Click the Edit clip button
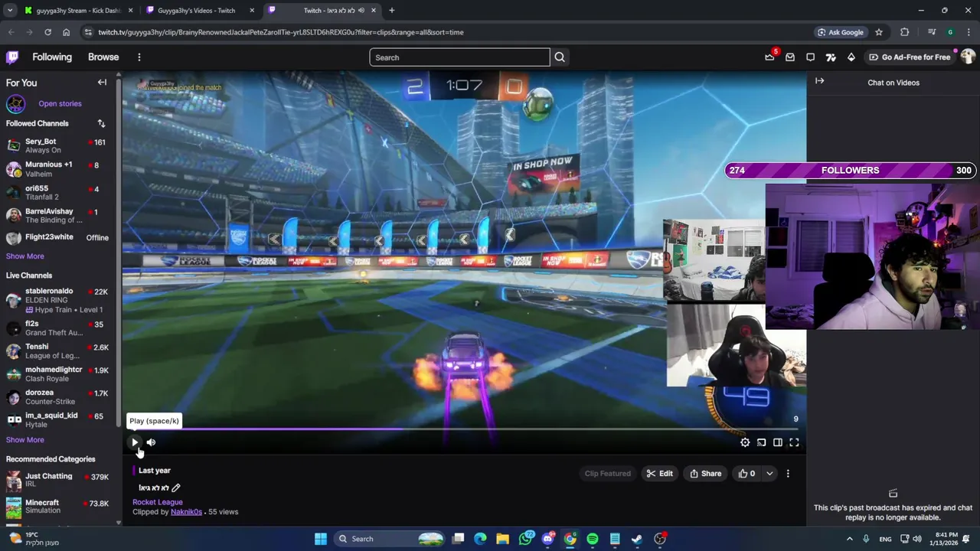Image resolution: width=980 pixels, height=551 pixels. click(x=659, y=474)
